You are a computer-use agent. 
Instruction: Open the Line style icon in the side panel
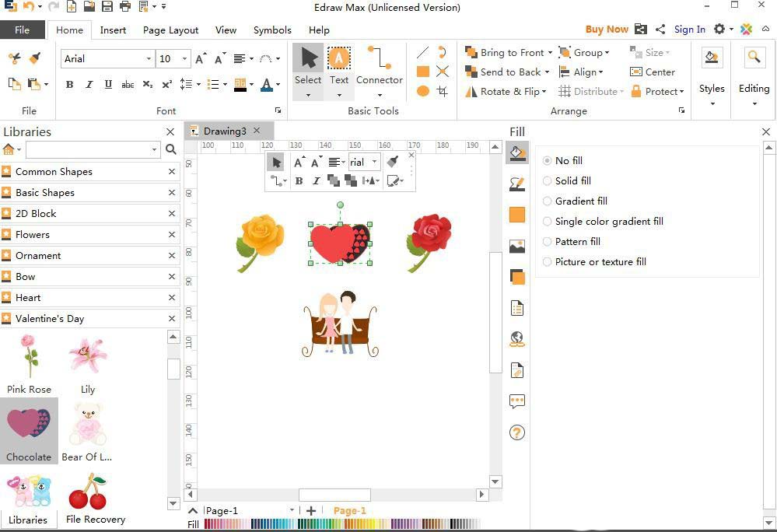[517, 184]
